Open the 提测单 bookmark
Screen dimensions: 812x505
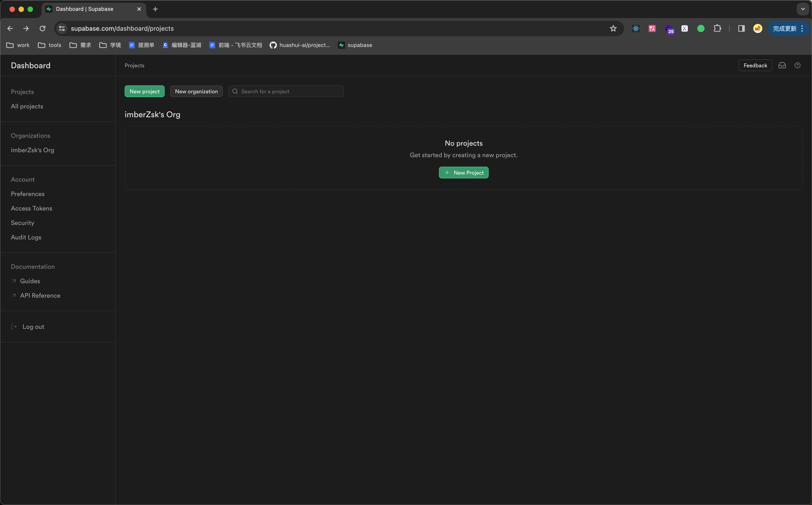(x=142, y=45)
